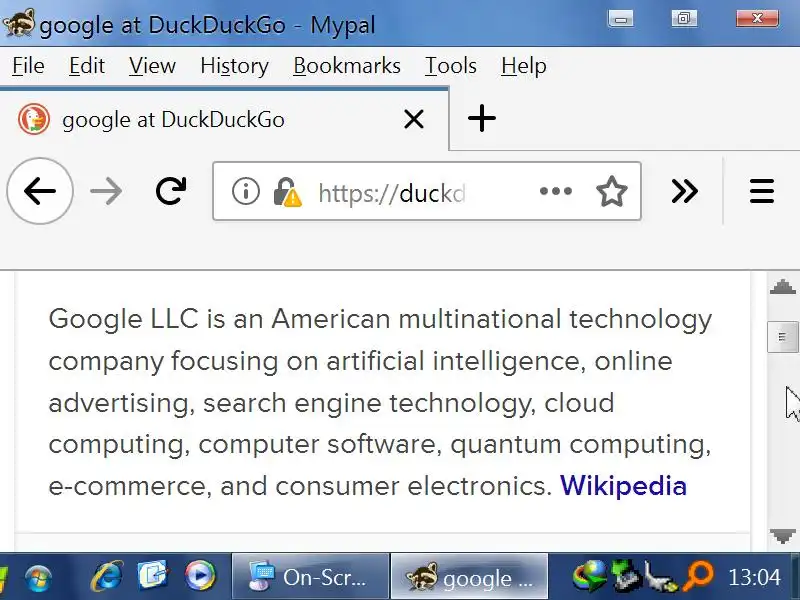The image size is (800, 600).
Task: Show site information icon in address bar
Action: click(245, 191)
